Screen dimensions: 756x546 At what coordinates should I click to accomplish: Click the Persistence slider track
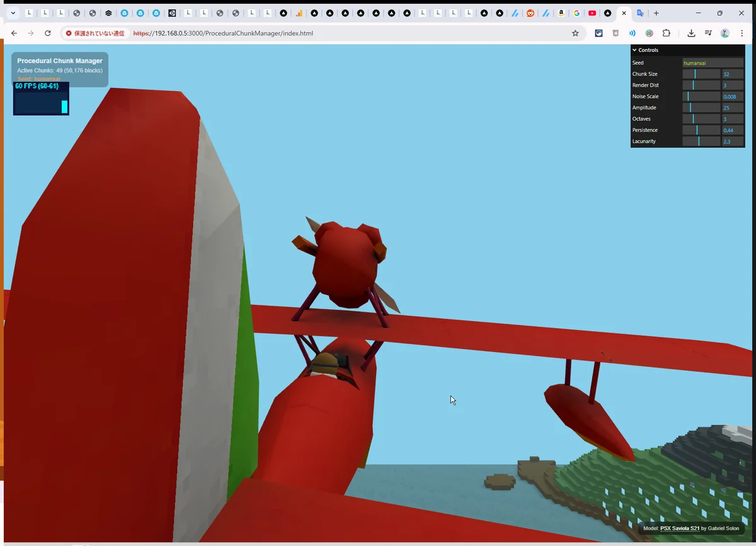tap(701, 130)
